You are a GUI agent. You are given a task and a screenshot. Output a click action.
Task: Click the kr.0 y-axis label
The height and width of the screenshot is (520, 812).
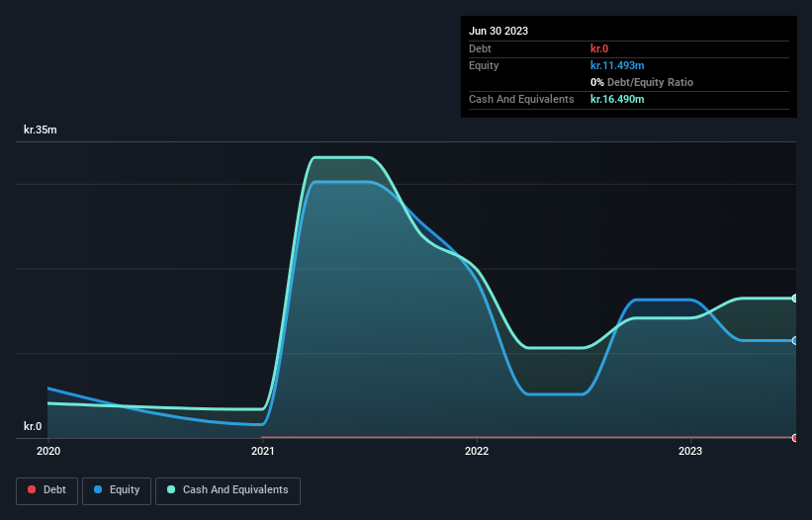pyautogui.click(x=33, y=426)
